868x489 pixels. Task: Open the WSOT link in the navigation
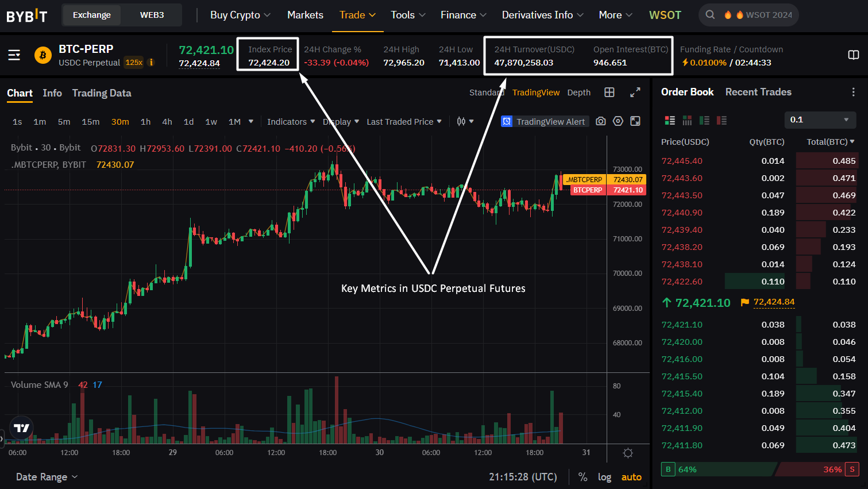coord(665,15)
